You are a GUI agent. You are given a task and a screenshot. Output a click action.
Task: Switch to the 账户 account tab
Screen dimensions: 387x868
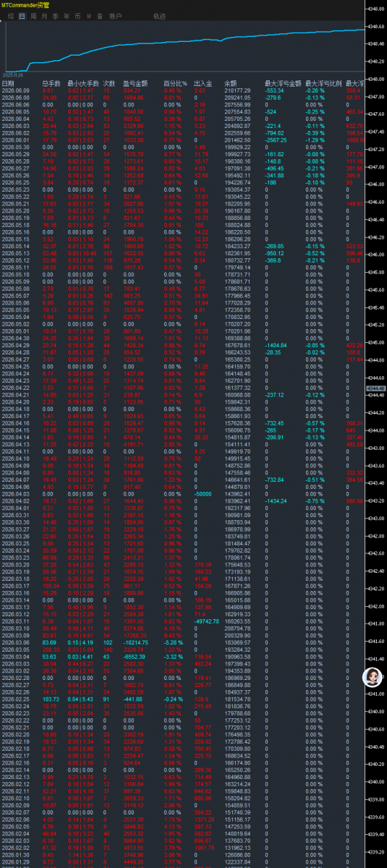click(x=114, y=15)
